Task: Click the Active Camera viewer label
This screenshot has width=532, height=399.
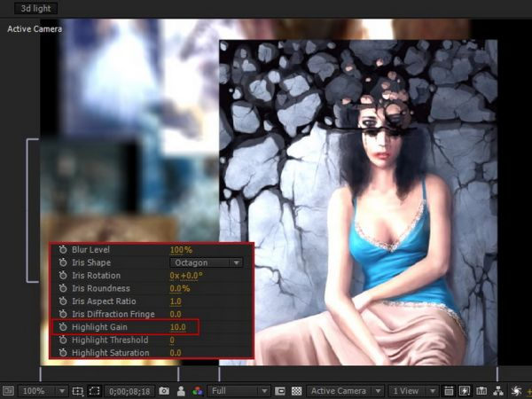Action: tap(35, 29)
